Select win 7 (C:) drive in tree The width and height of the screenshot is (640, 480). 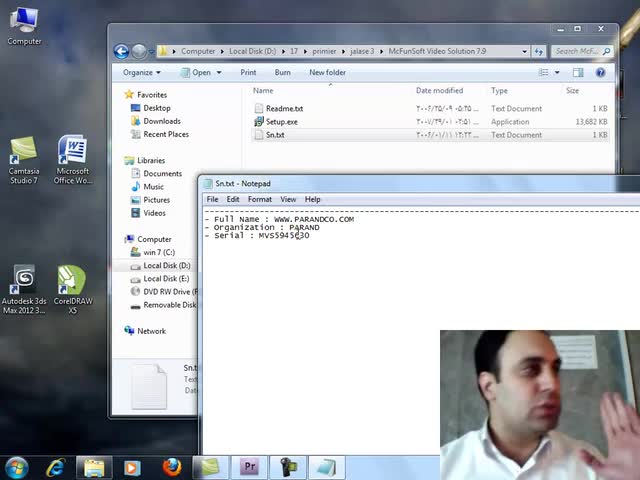coord(159,252)
